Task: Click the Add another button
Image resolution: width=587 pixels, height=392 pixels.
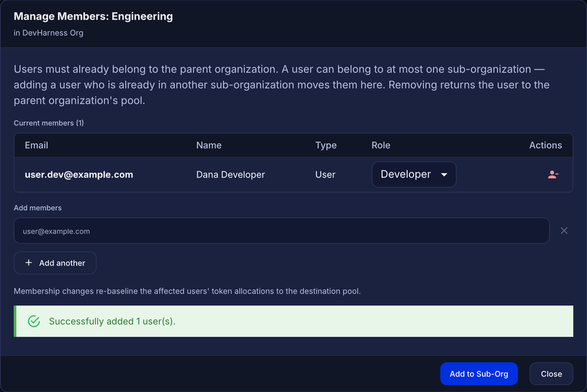Action: tap(55, 263)
